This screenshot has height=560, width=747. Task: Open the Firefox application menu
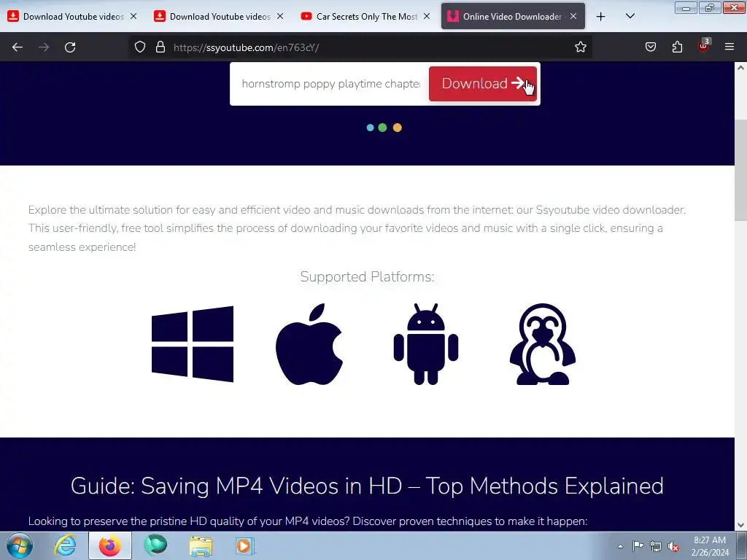coord(729,47)
